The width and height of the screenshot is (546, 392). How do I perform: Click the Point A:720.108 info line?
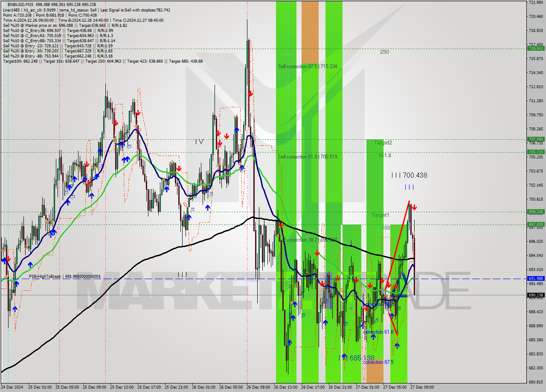tap(50, 15)
